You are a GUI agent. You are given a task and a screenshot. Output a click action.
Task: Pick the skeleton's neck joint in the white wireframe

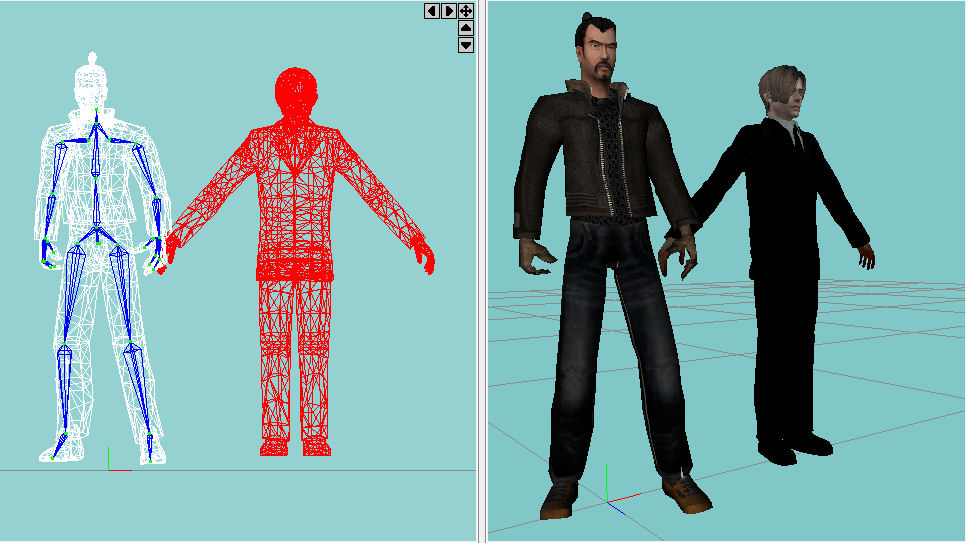point(96,127)
